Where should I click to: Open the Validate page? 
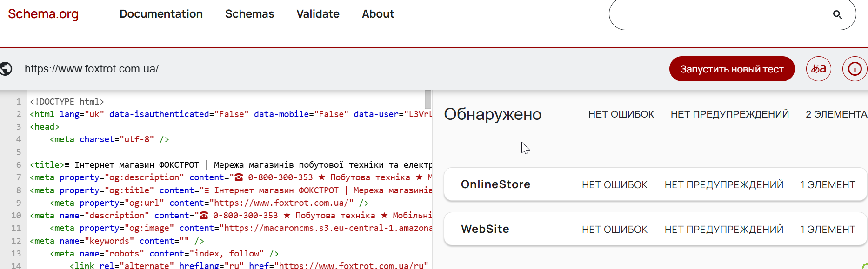[x=318, y=14]
